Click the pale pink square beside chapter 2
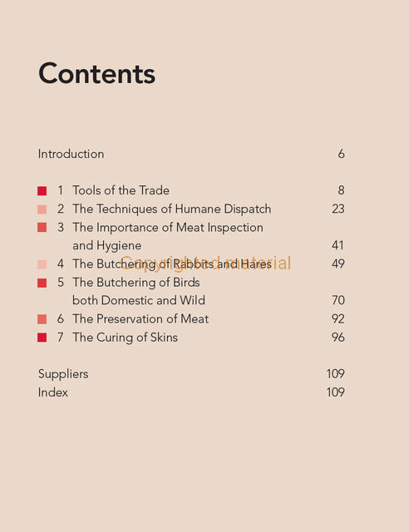The image size is (409, 532). 42,209
